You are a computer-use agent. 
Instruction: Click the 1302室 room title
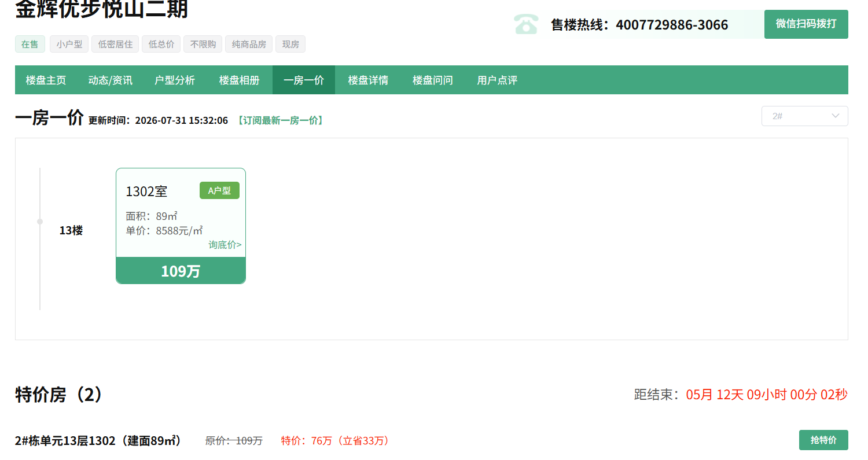146,192
